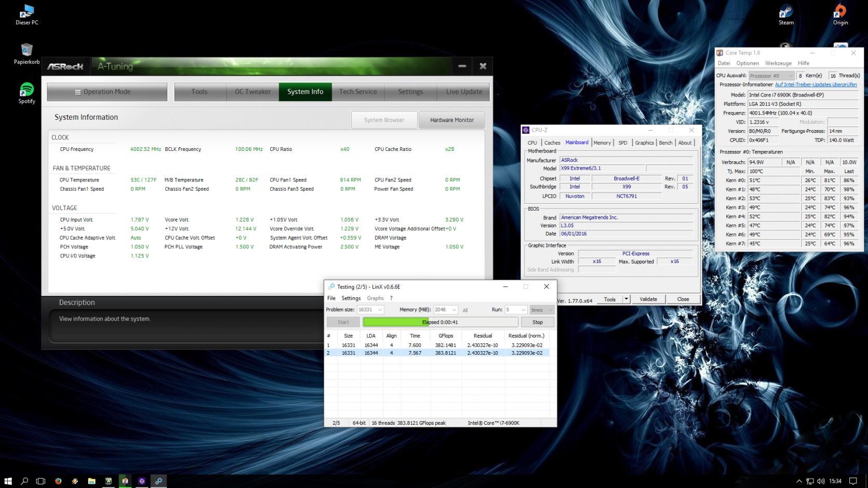The image size is (868, 488).
Task: Open the Action Center notifications icon
Action: point(852,481)
